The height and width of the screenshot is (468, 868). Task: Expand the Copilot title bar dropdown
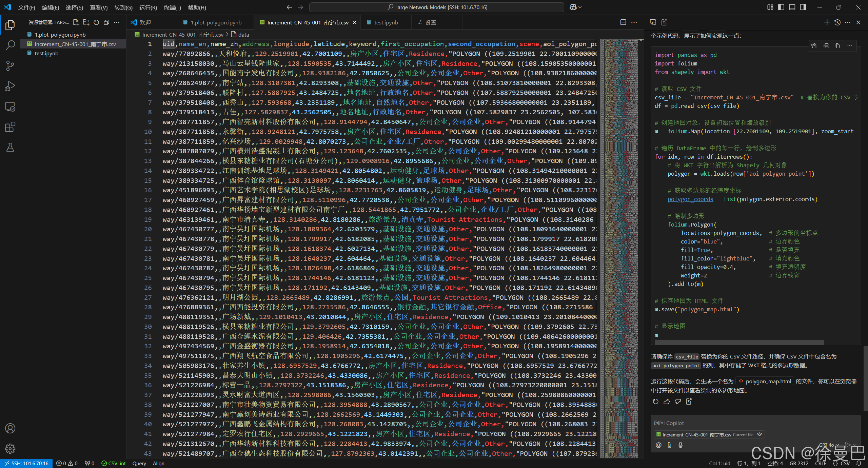(x=580, y=7)
